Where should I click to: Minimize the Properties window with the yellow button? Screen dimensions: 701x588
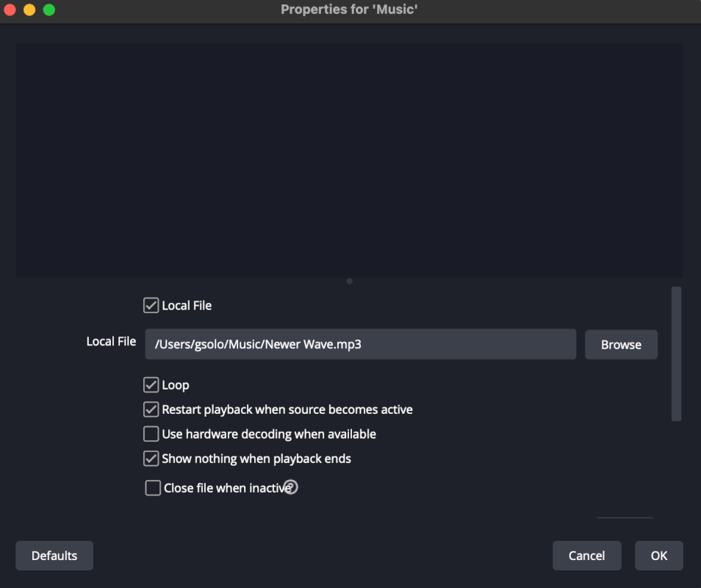(29, 10)
